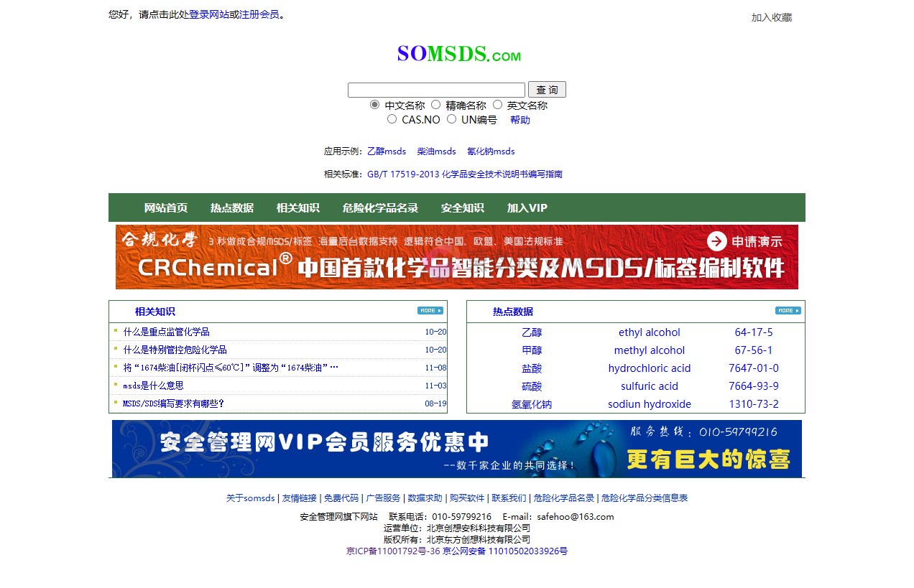Image resolution: width=914 pixels, height=588 pixels.
Task: Click inside the search input field
Action: coord(435,89)
